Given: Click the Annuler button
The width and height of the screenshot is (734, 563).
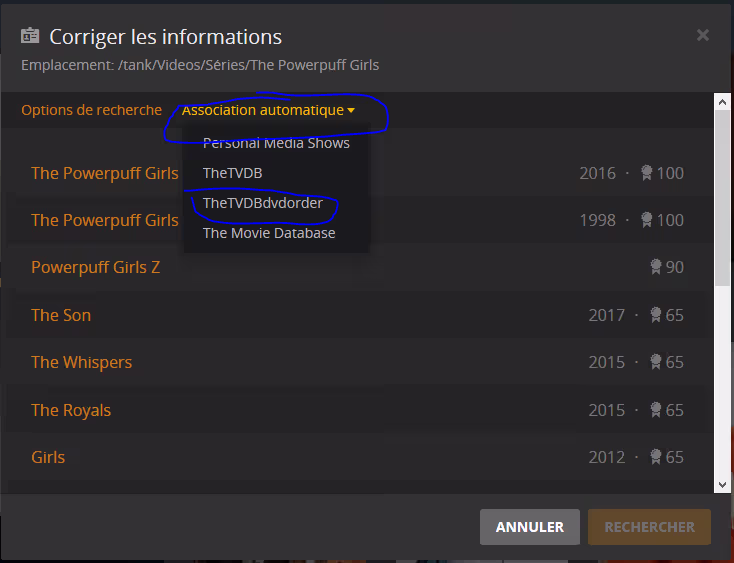Looking at the screenshot, I should coord(529,527).
